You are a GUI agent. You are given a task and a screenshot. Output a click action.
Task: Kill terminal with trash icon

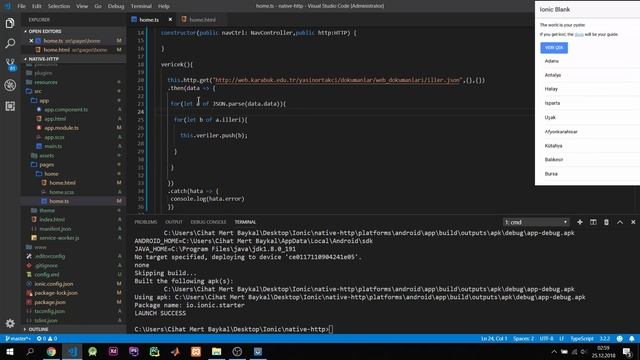606,222
